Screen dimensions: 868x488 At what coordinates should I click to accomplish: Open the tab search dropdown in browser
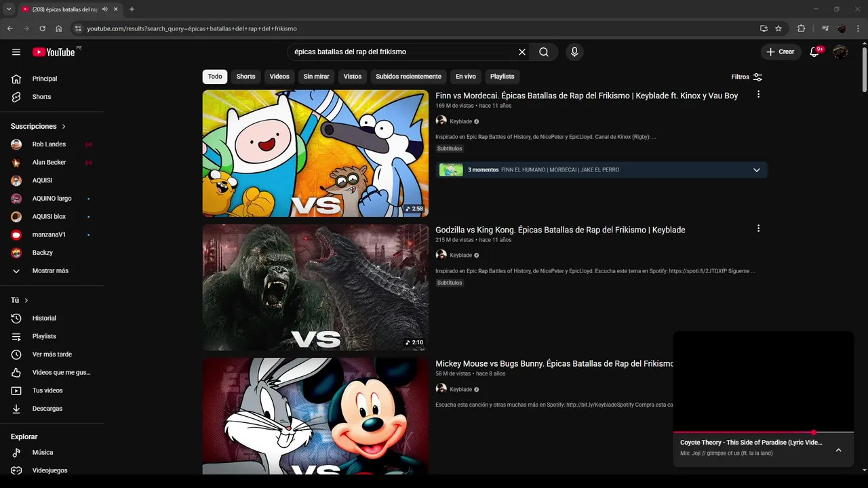pyautogui.click(x=9, y=9)
